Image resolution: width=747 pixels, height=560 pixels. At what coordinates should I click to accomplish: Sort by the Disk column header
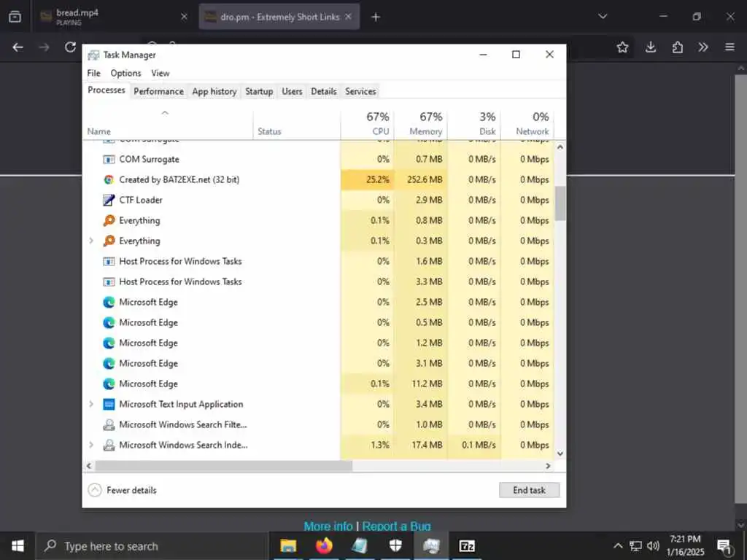pos(474,124)
